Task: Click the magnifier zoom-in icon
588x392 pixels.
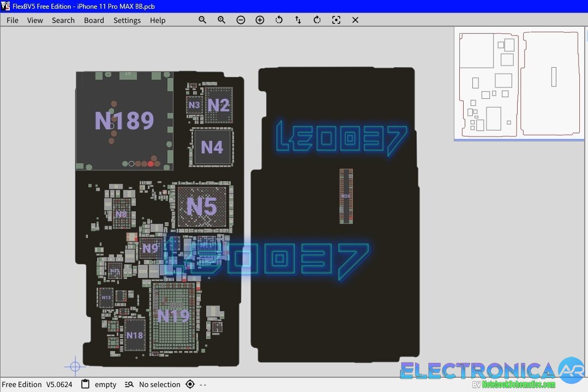Action: 221,20
